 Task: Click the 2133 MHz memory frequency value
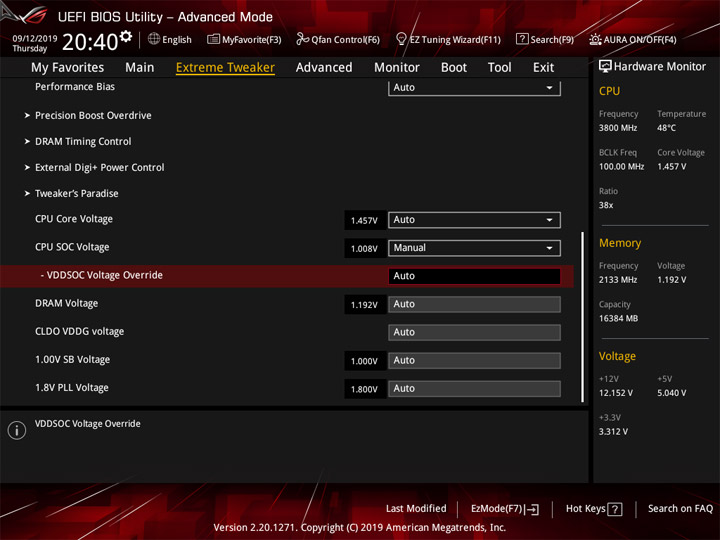618,280
